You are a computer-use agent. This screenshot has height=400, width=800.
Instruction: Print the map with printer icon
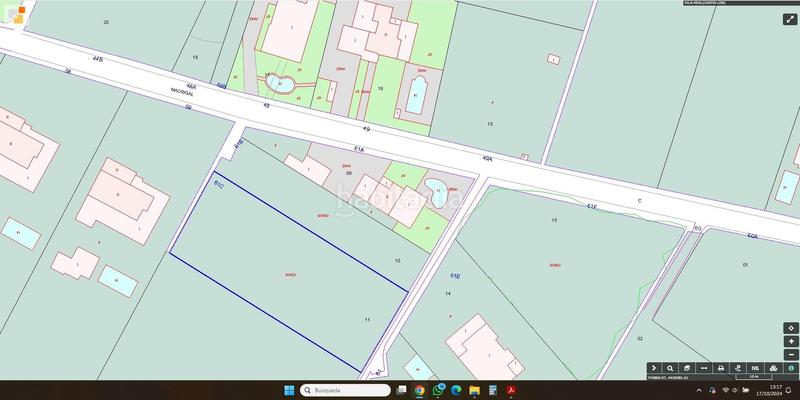point(722,368)
